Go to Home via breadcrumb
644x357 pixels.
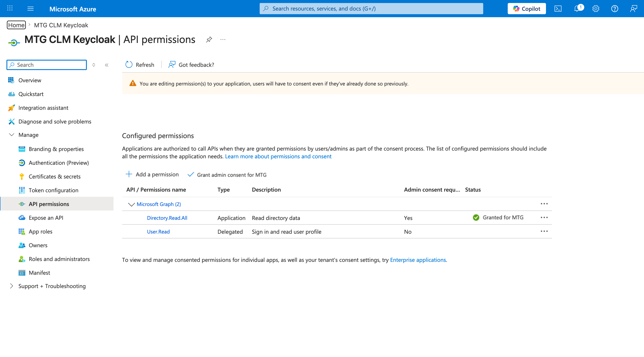[x=16, y=25]
